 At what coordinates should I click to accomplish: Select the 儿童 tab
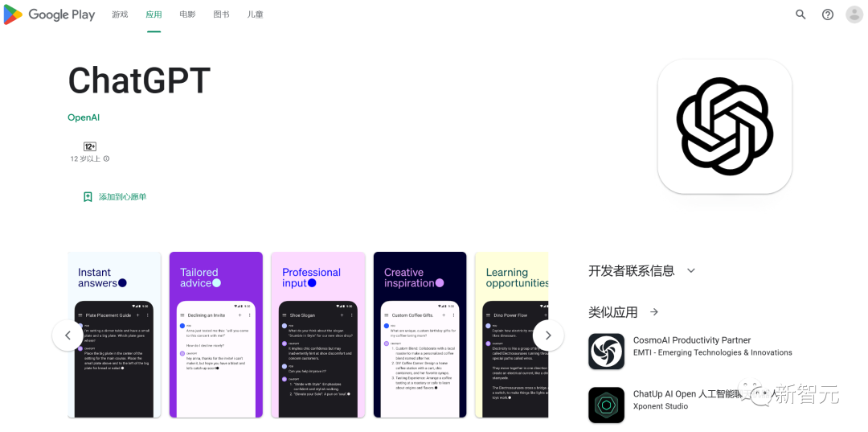(256, 14)
